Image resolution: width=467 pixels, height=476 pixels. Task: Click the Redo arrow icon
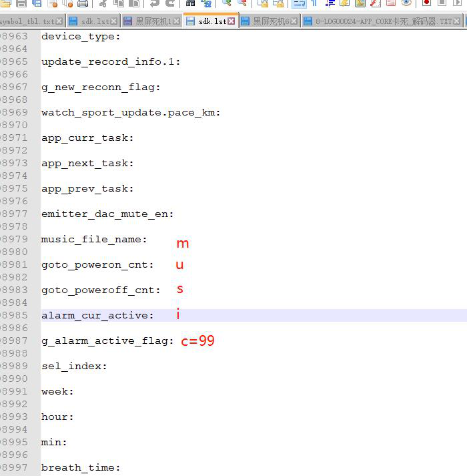(x=170, y=3)
